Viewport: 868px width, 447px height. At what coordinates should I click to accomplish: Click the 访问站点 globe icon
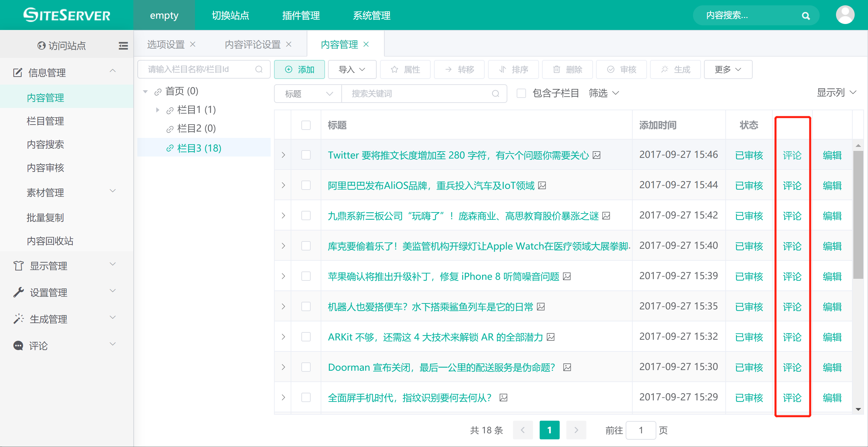[x=41, y=46]
